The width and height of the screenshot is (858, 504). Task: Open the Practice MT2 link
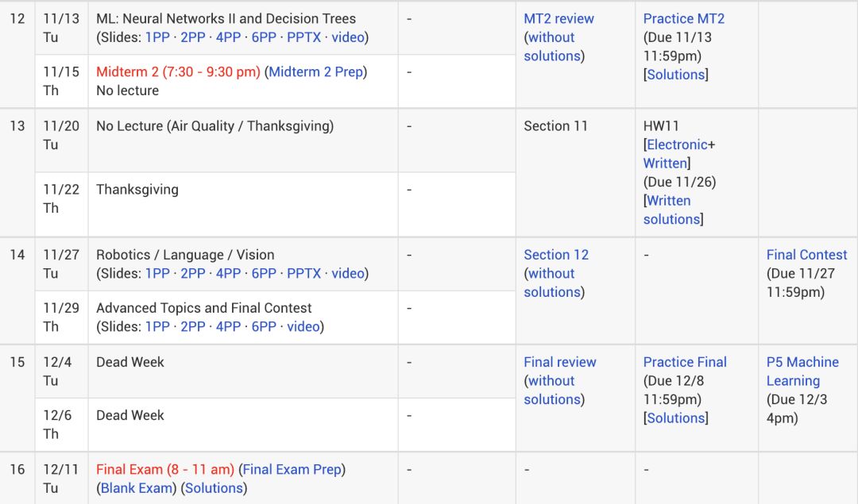click(x=683, y=19)
